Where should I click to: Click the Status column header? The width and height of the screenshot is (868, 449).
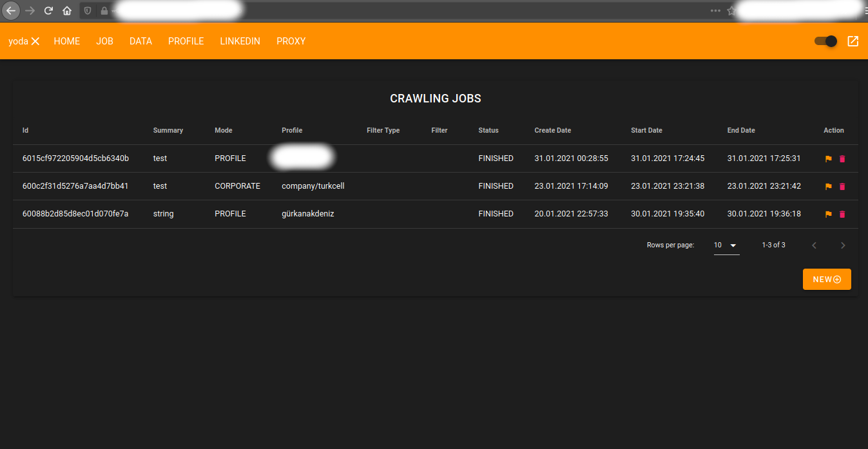point(488,130)
